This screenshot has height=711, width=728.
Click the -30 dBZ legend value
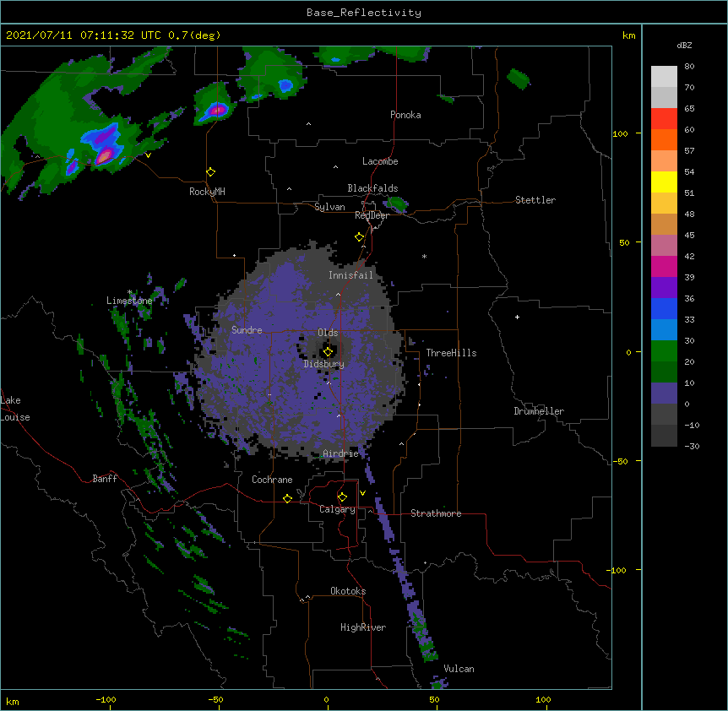pos(692,447)
